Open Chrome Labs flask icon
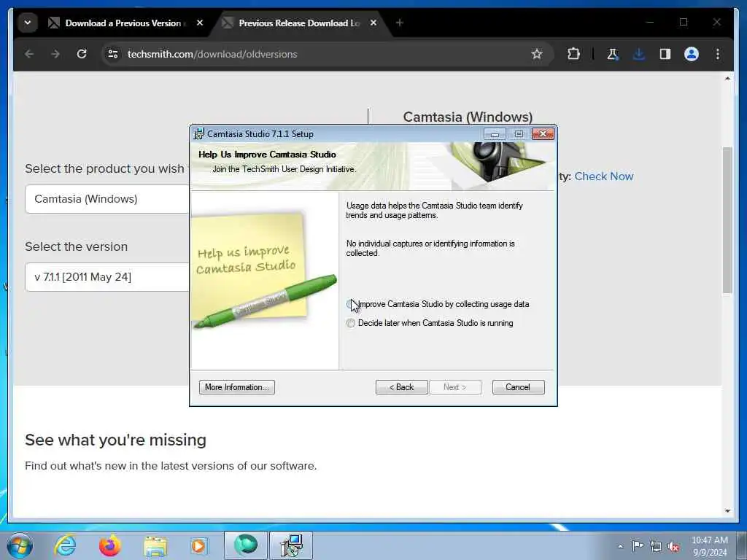 tap(613, 54)
